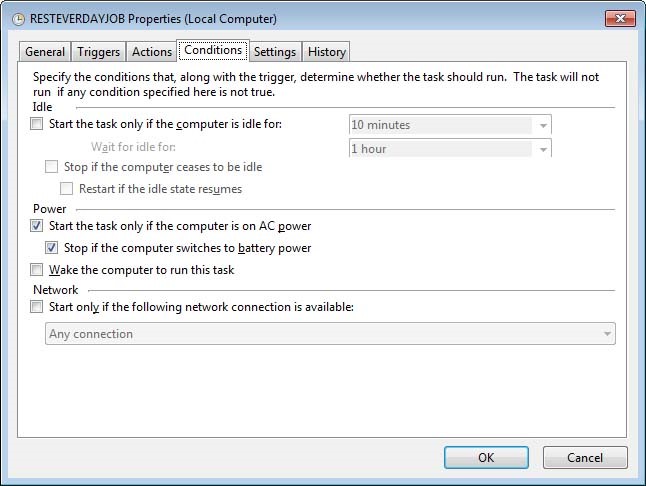Uncheck stop if switching to battery power
This screenshot has width=646, height=486.
point(52,248)
